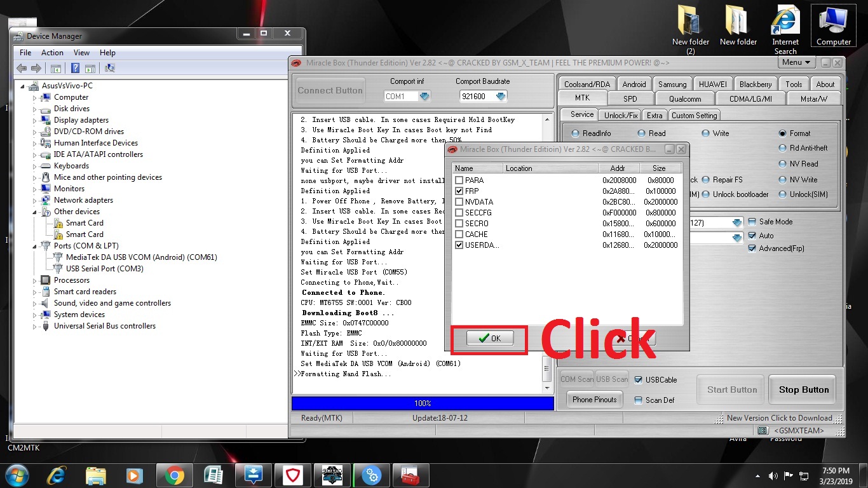
Task: Open the Samsung tab
Action: [672, 84]
